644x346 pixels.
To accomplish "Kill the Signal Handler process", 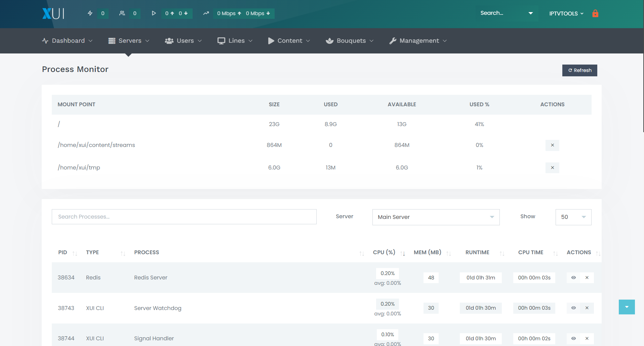I will click(x=587, y=339).
